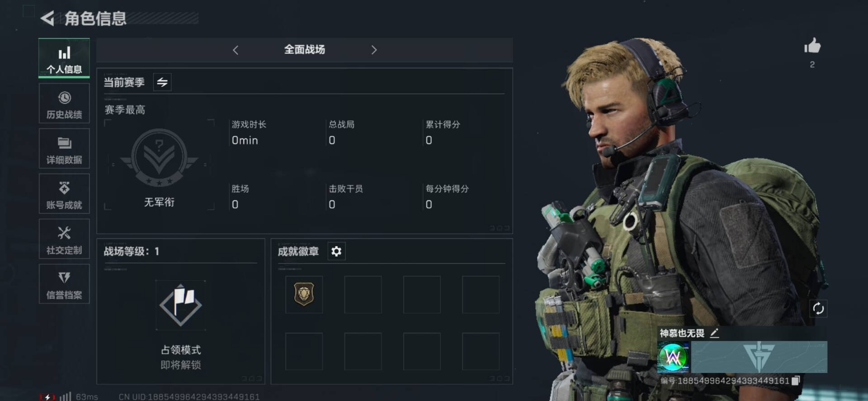This screenshot has height=401, width=868.
Task: Click the back arrow beside 角色信息
Action: point(48,18)
